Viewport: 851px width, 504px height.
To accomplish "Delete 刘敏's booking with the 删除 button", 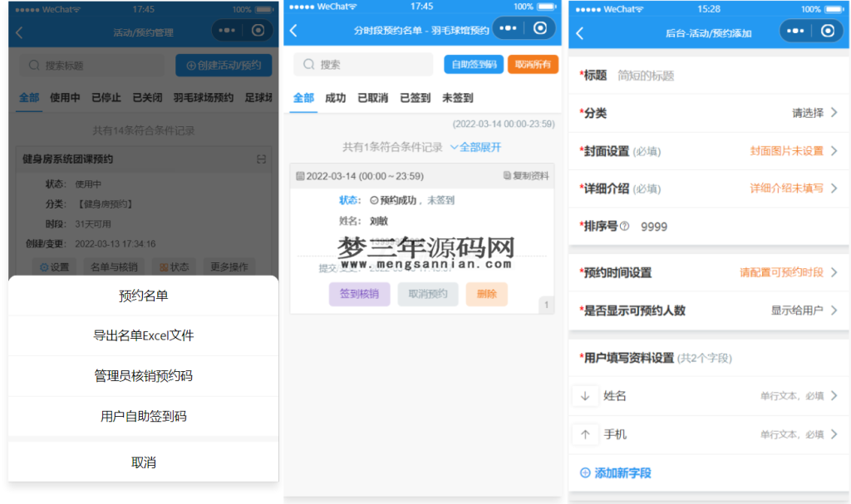I will click(x=486, y=294).
